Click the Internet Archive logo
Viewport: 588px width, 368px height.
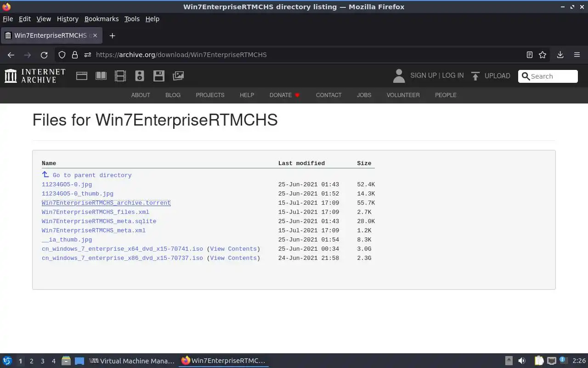(x=35, y=76)
